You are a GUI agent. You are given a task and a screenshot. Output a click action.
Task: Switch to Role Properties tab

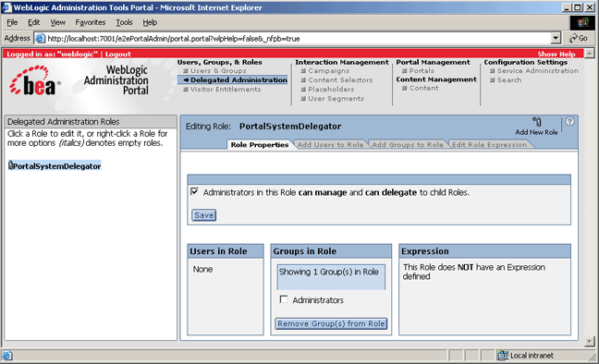(x=260, y=145)
